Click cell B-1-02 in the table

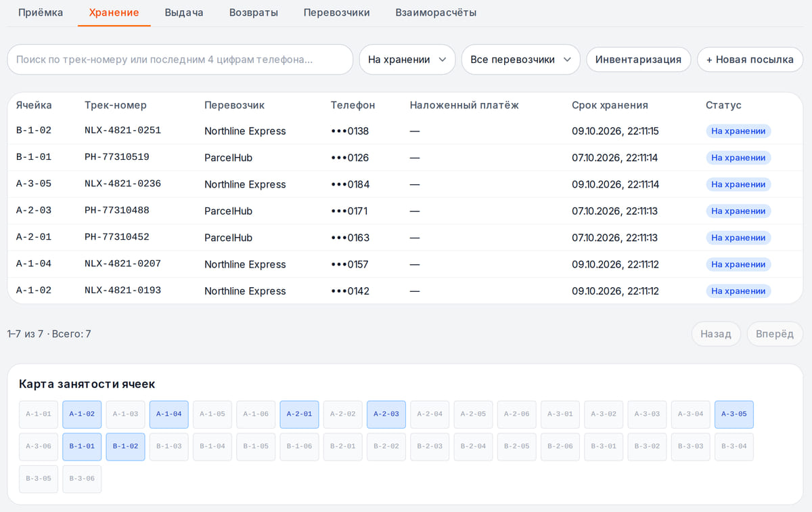pyautogui.click(x=34, y=131)
